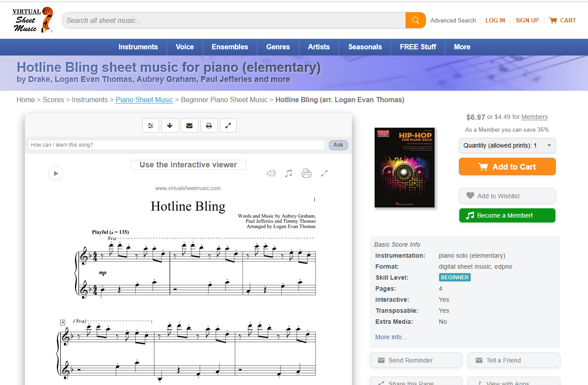
Task: Click the Advanced Search link
Action: click(x=453, y=20)
